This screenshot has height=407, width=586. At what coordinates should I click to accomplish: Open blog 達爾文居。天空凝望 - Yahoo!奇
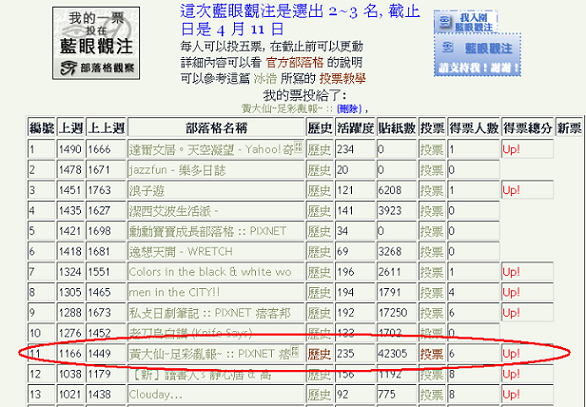pyautogui.click(x=211, y=149)
